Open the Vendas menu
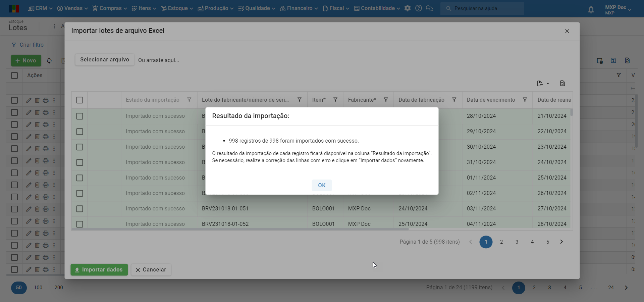The width and height of the screenshot is (644, 302). (x=72, y=8)
